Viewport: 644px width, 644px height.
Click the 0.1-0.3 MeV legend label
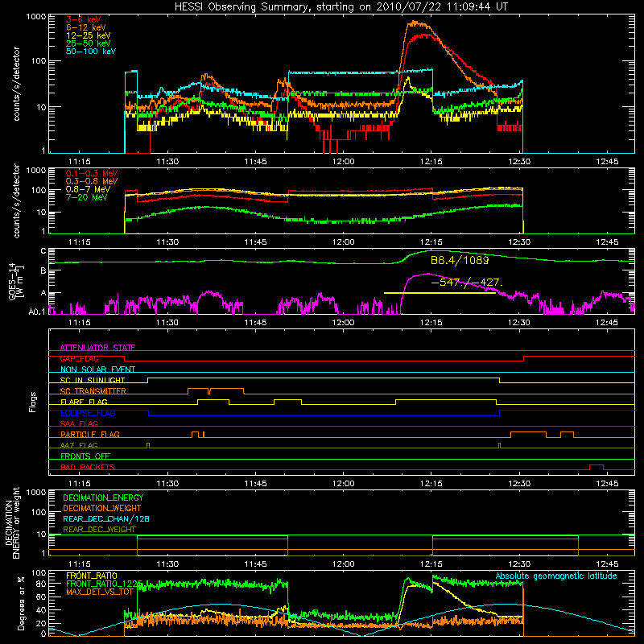click(x=92, y=173)
